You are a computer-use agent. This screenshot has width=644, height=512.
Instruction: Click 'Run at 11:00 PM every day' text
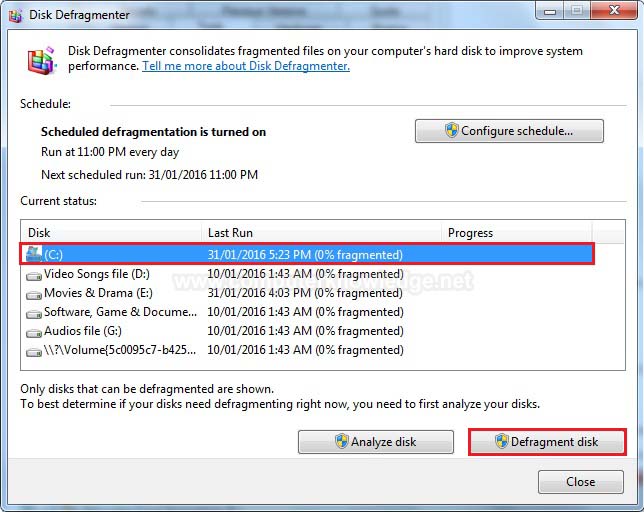coord(110,152)
